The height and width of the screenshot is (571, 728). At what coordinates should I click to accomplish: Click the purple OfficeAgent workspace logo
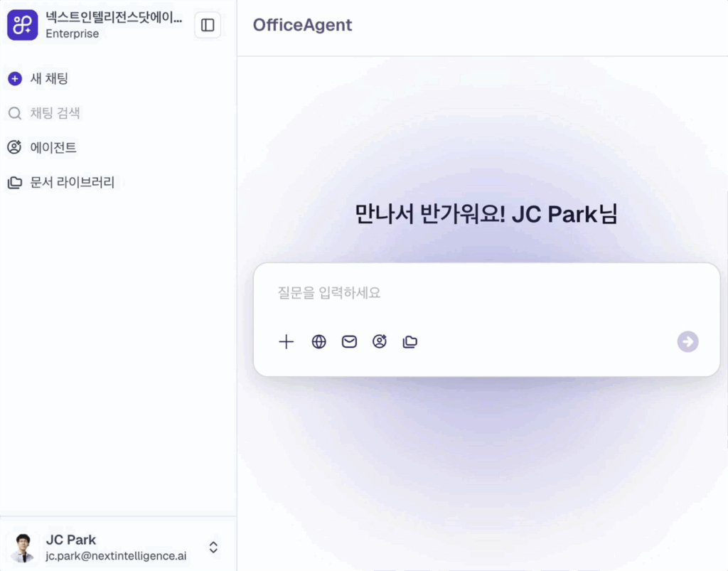tap(22, 26)
